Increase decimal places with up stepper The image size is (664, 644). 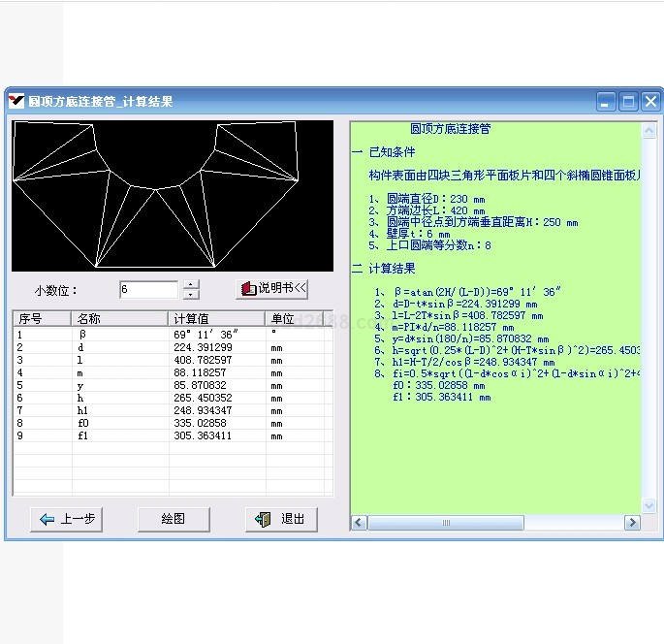pyautogui.click(x=191, y=284)
